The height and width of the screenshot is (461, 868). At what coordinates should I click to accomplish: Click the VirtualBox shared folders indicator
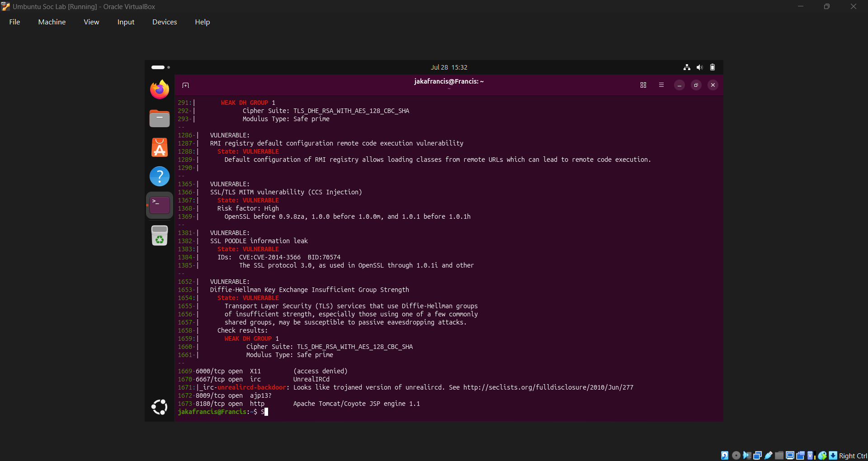[x=779, y=456]
